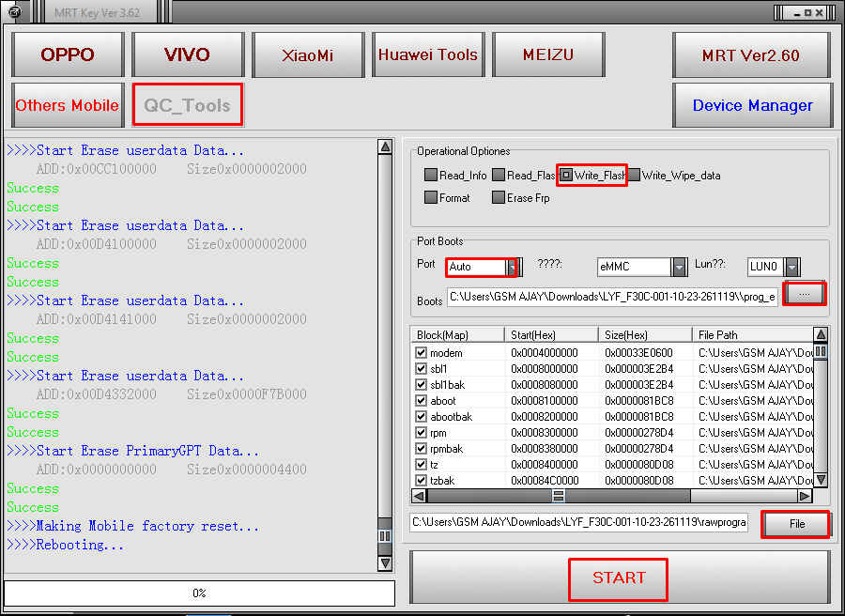This screenshot has height=616, width=845.
Task: Enable the Read_Flash option
Action: [499, 176]
